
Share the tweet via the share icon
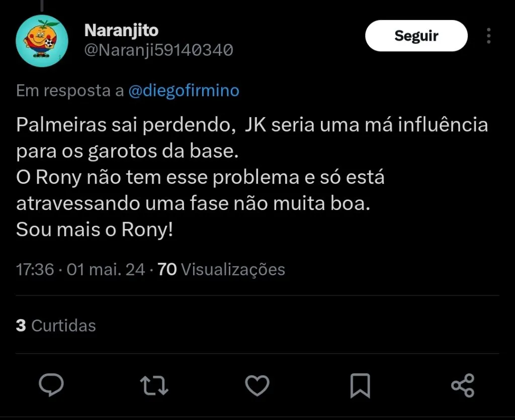[x=463, y=385]
